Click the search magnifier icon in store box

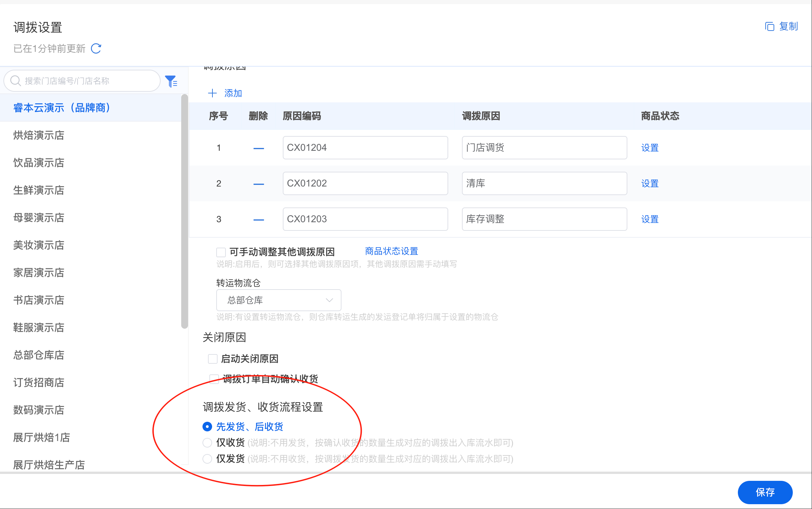[x=15, y=81]
